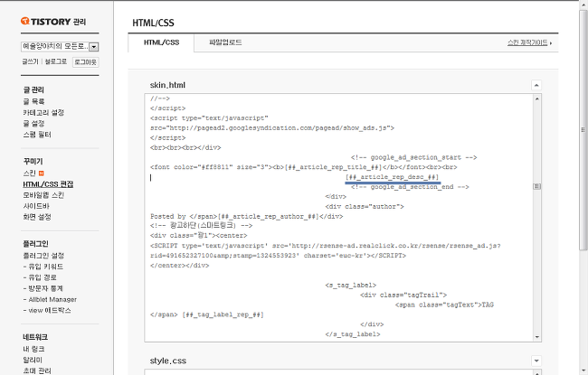Open 카테고리 설정 menu item
The width and height of the screenshot is (588, 375).
pos(43,112)
